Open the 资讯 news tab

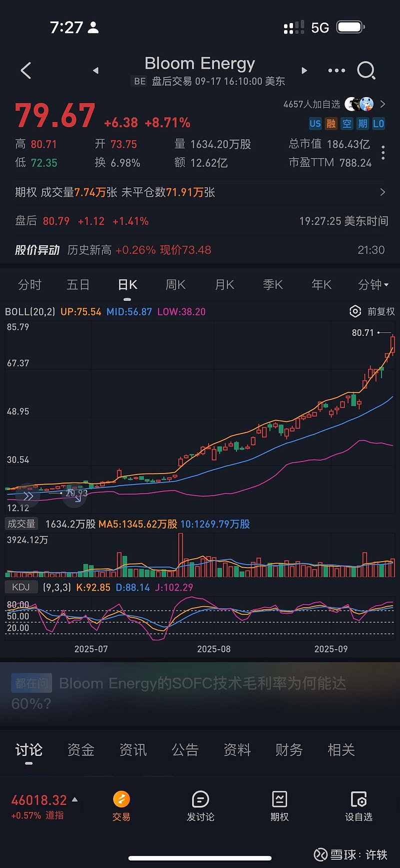pos(133,750)
